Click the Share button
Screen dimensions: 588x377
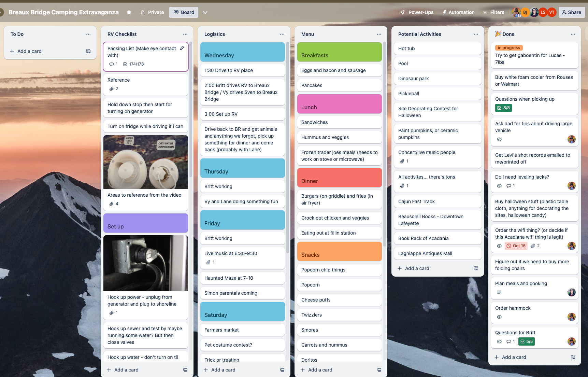point(571,12)
